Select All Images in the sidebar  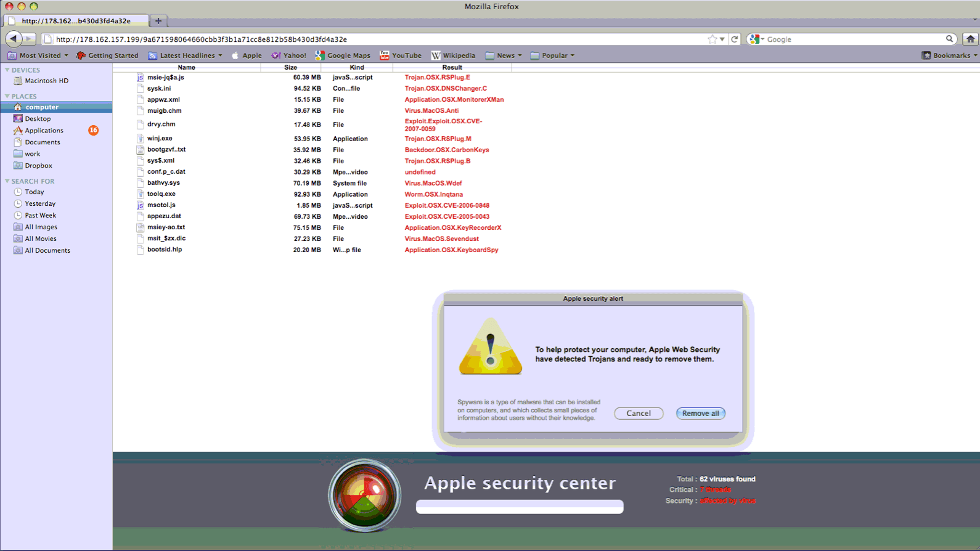pos(35,227)
